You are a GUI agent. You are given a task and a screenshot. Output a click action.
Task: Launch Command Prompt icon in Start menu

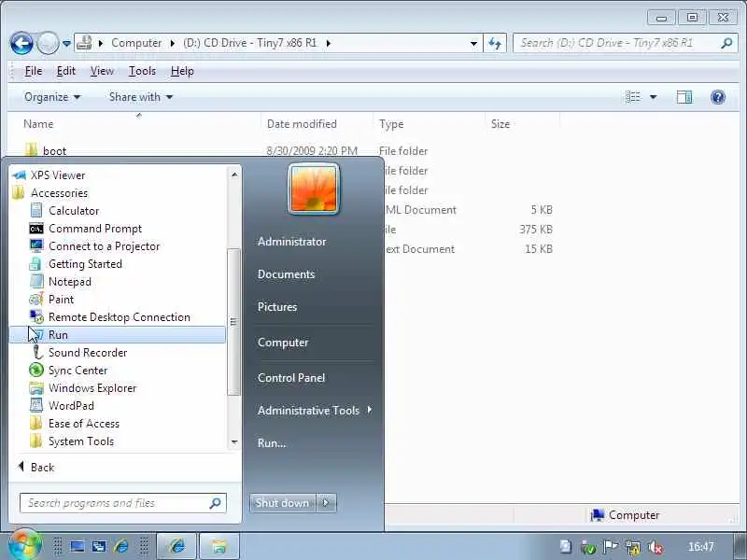36,229
